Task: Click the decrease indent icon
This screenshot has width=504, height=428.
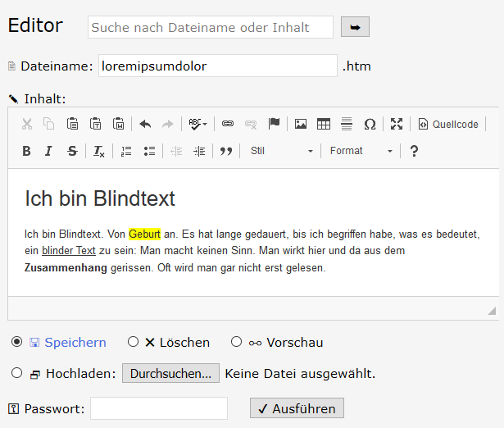Action: point(176,151)
